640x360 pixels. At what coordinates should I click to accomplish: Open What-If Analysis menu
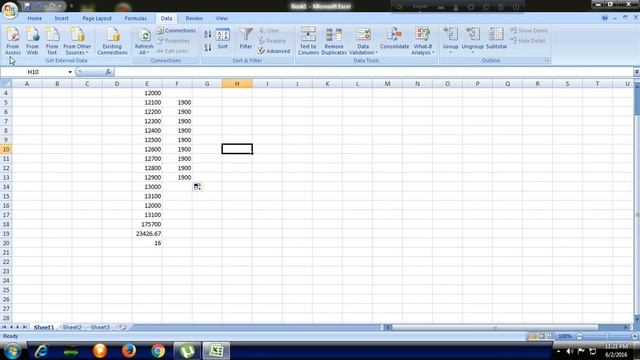tap(422, 41)
